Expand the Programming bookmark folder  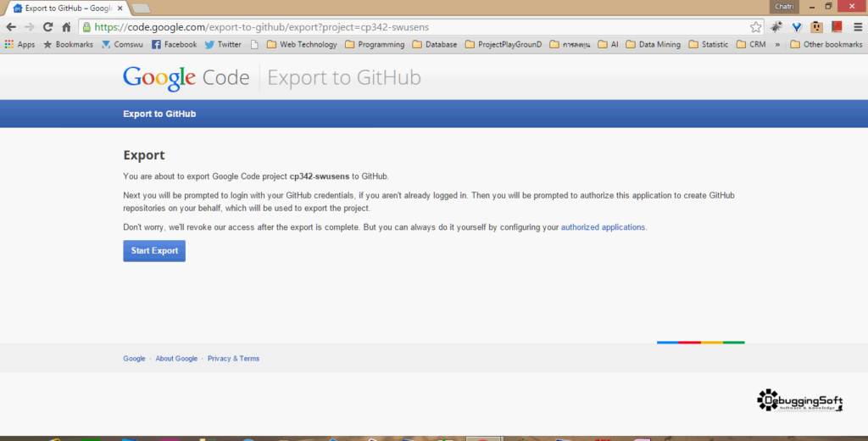(x=375, y=44)
